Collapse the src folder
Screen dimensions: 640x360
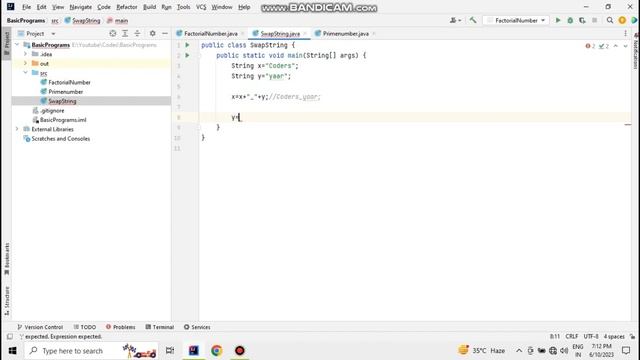[x=25, y=73]
